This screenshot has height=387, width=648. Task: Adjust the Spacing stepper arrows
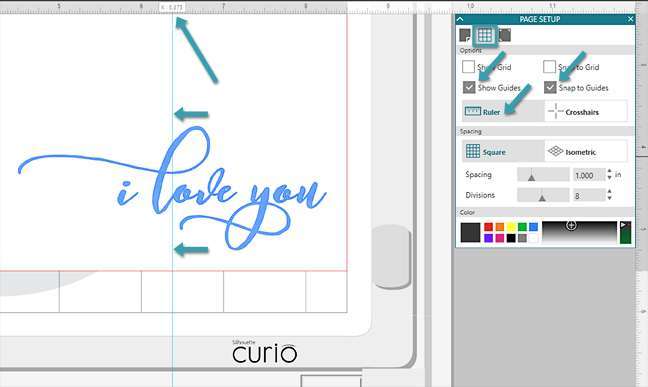609,175
